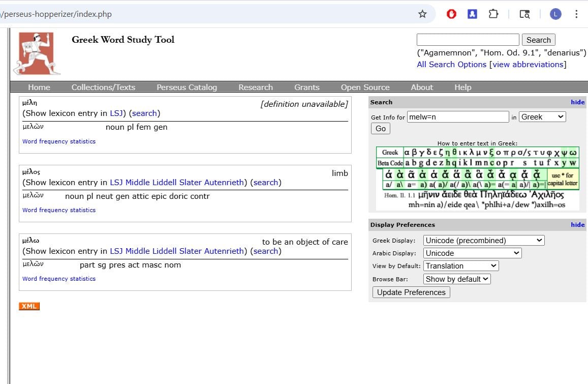Open the Extensions puzzle icon
This screenshot has width=588, height=384.
tap(493, 14)
